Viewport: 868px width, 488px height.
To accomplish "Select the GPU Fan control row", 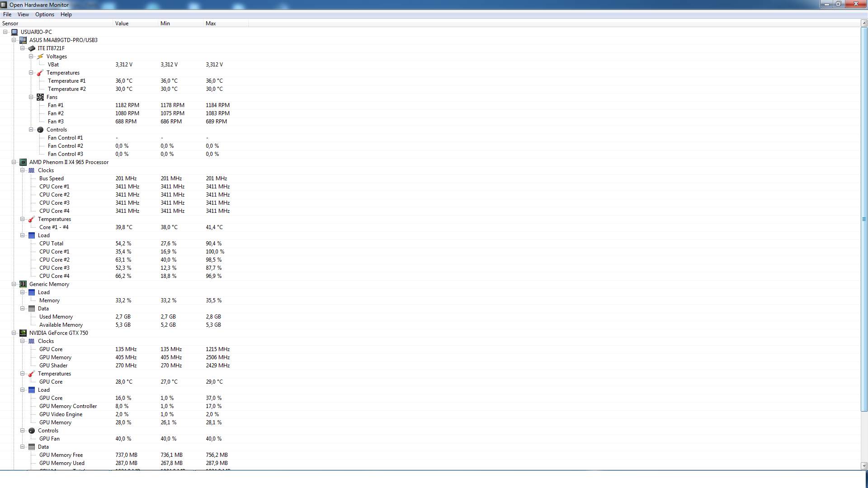I will pyautogui.click(x=430, y=439).
